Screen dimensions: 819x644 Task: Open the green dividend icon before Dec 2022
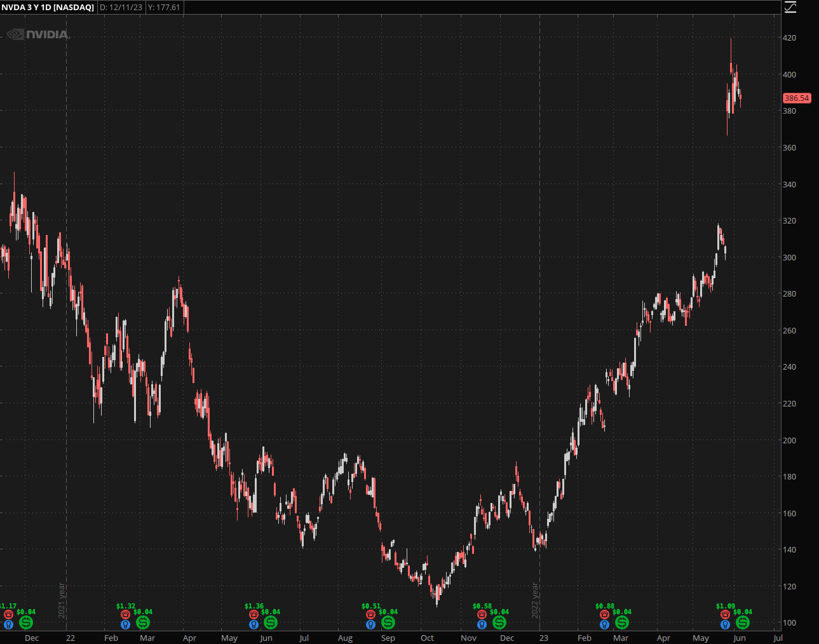(499, 623)
